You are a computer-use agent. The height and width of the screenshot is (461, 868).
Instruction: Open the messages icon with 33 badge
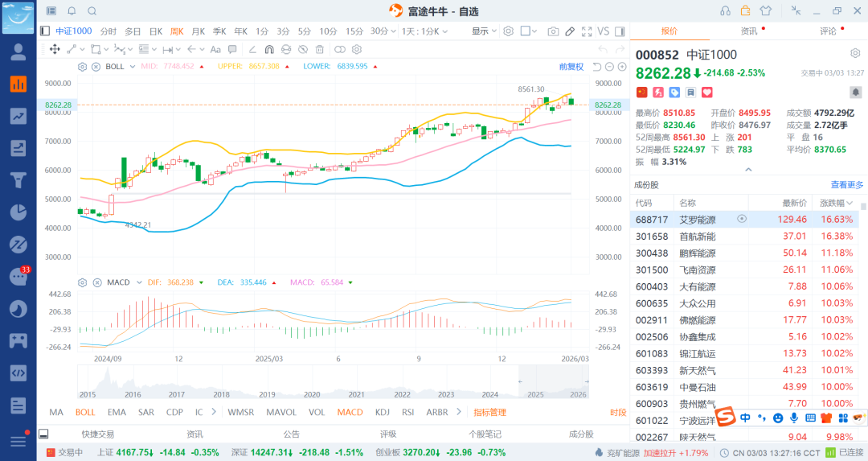[x=18, y=276]
